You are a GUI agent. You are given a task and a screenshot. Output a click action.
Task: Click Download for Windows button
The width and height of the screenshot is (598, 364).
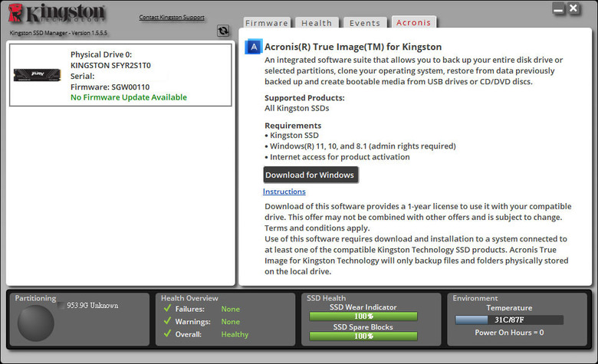pos(310,175)
